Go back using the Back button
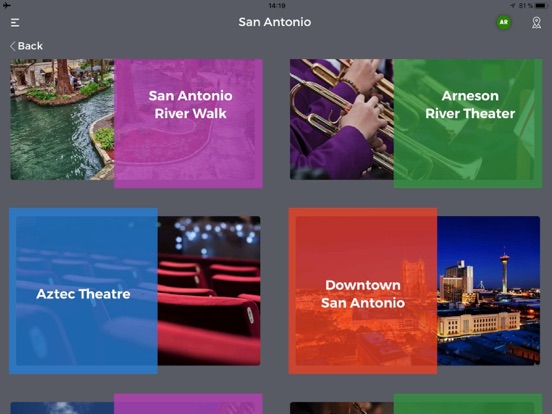The width and height of the screenshot is (552, 414). click(x=26, y=46)
